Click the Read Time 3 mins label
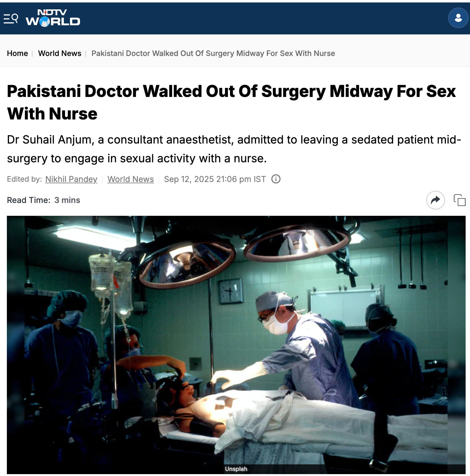Screen dimensions: 470x476 point(43,200)
